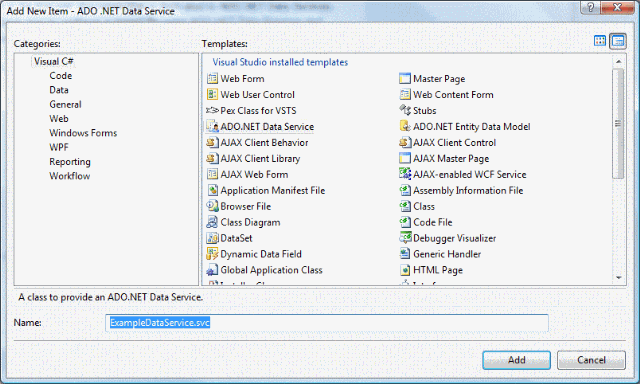Screen dimensions: 640x384
Task: Choose the AJAX Web Form icon
Action: click(x=212, y=174)
